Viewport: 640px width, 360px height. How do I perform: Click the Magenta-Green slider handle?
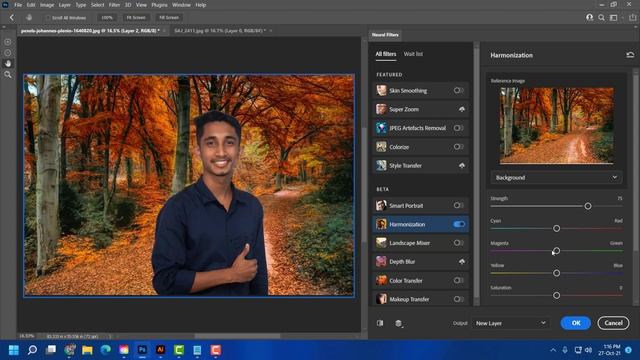pos(556,251)
